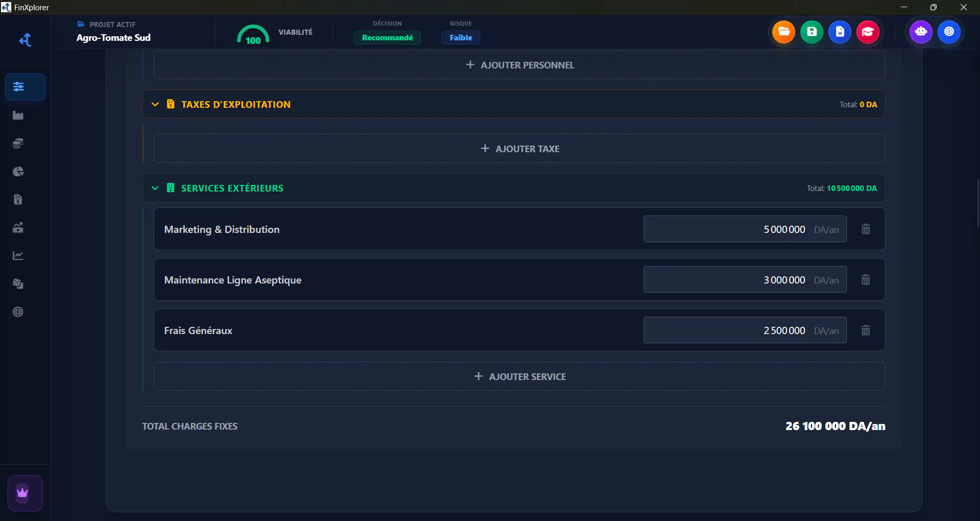The height and width of the screenshot is (521, 980).
Task: Click the viability gauge showing 100
Action: [253, 35]
